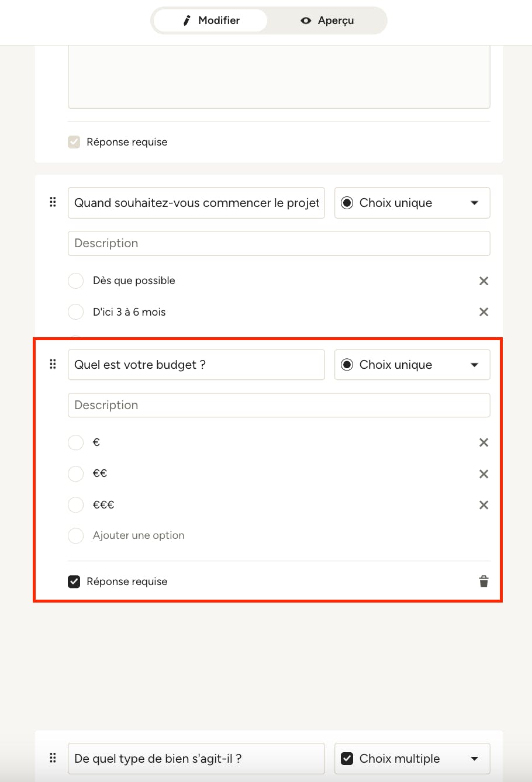Image resolution: width=532 pixels, height=782 pixels.
Task: Click drag handle beside 'Quand souhaitez-vous' question
Action: (x=53, y=202)
